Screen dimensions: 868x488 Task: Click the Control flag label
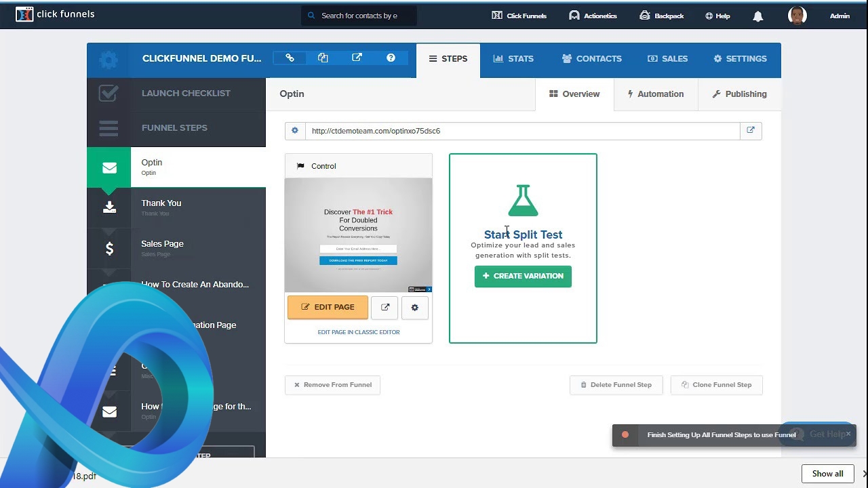pyautogui.click(x=317, y=166)
